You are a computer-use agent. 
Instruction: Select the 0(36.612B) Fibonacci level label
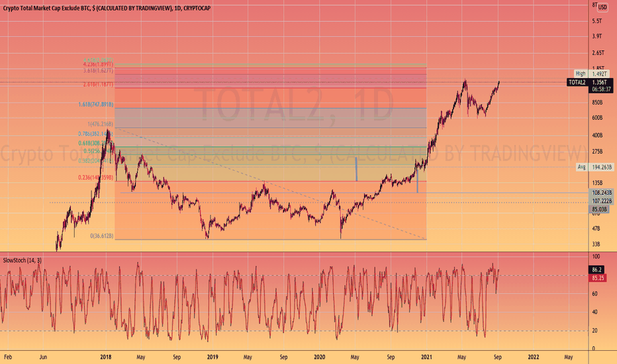pyautogui.click(x=101, y=236)
